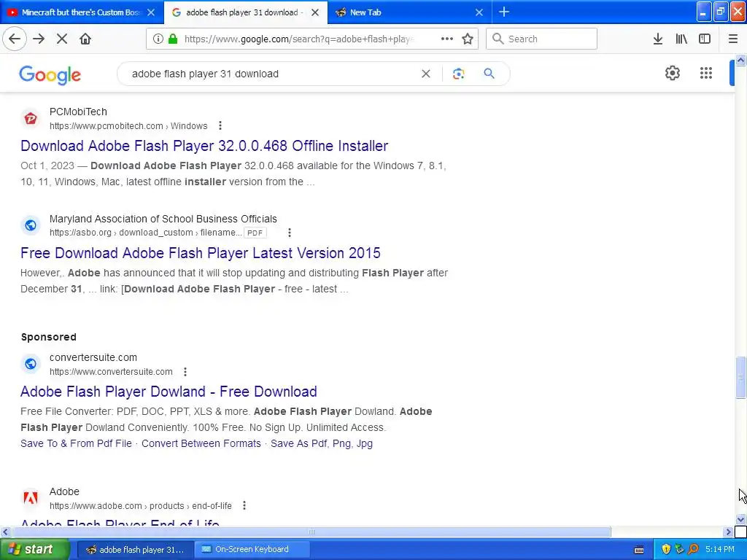The image size is (747, 560).
Task: Click the vertical scrollbar thumb
Action: (x=740, y=377)
